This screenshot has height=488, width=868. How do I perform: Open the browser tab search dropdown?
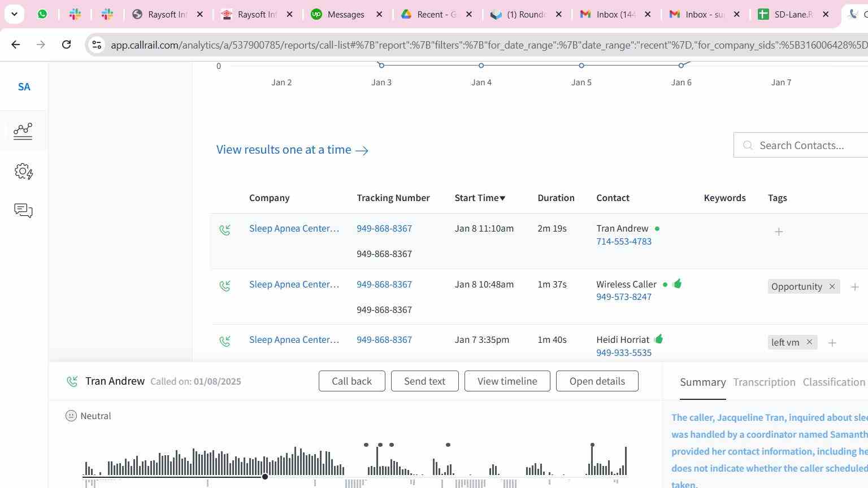(x=14, y=14)
